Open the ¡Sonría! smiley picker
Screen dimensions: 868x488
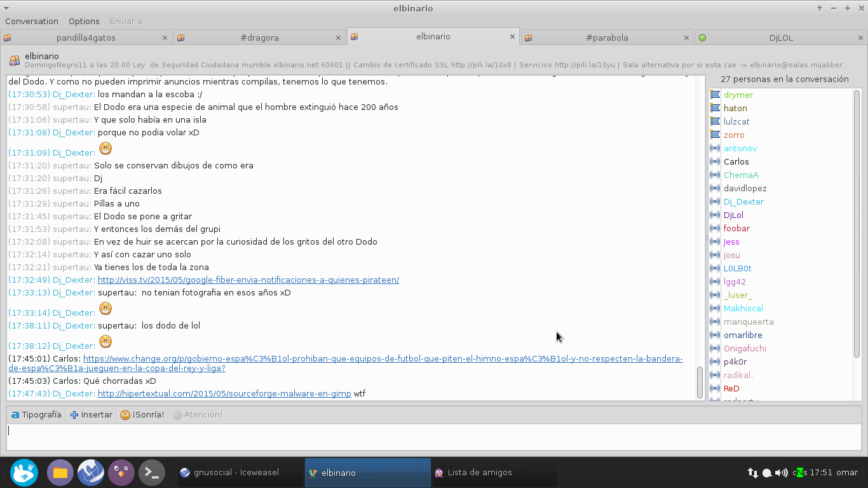click(142, 414)
